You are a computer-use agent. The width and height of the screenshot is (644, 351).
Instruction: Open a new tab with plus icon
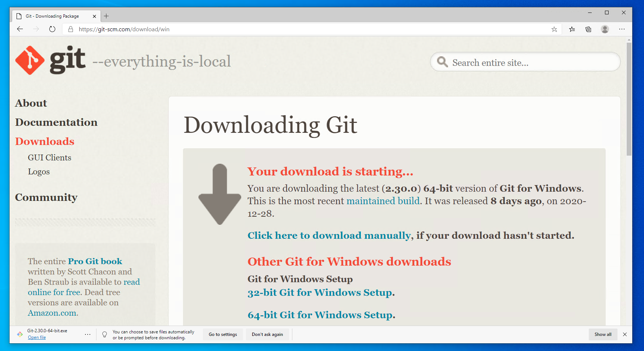106,16
